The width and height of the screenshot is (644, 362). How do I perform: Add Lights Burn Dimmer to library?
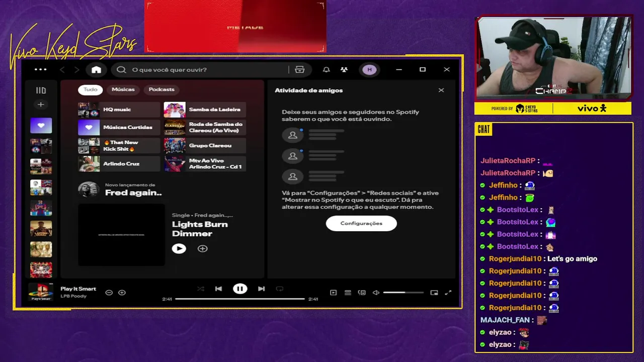(x=202, y=248)
